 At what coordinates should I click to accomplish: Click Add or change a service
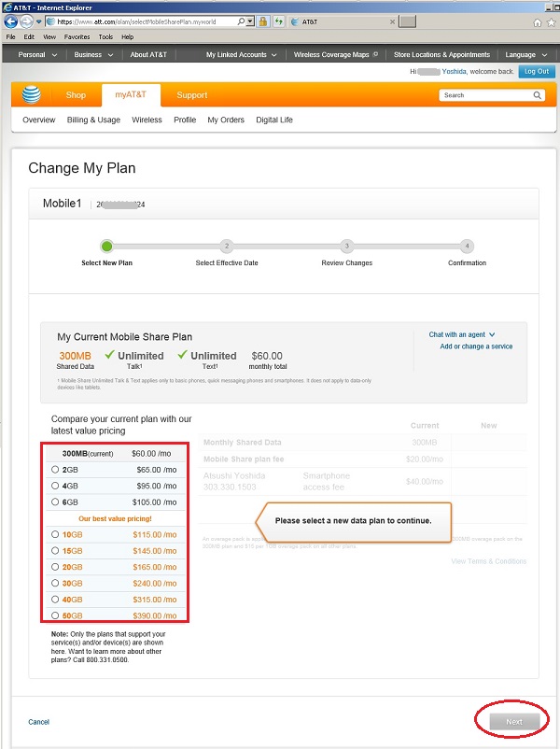pos(476,346)
